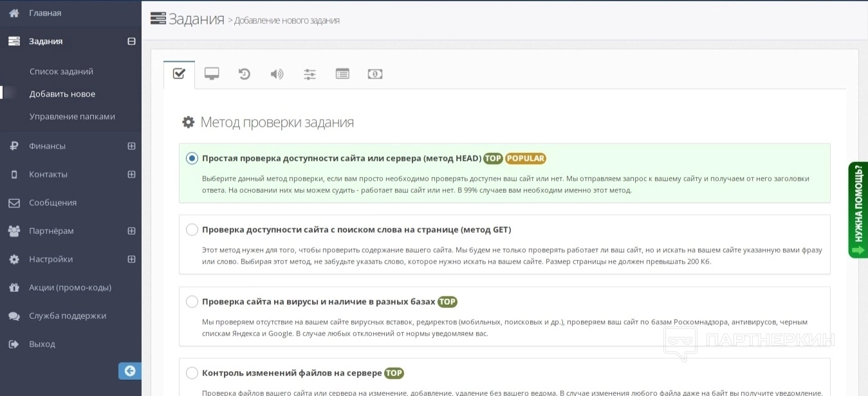This screenshot has width=868, height=396.
Task: Click the envelope icon beside Сообщения
Action: tap(14, 203)
